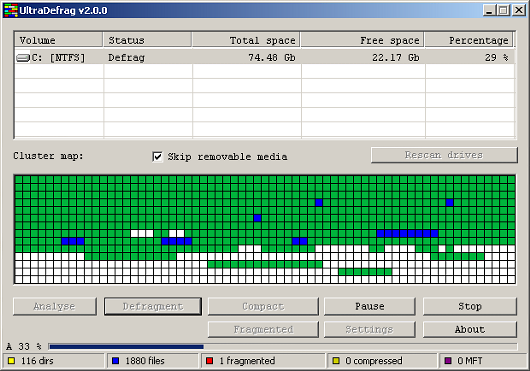Click the Rescan drives button
This screenshot has height=371, width=530.
click(x=444, y=155)
